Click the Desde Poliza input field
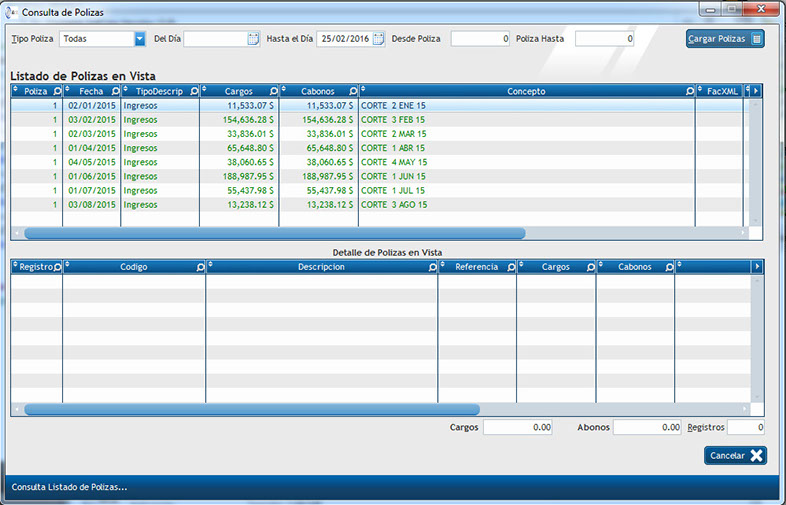Viewport: 786px width, 505px height. pos(480,39)
